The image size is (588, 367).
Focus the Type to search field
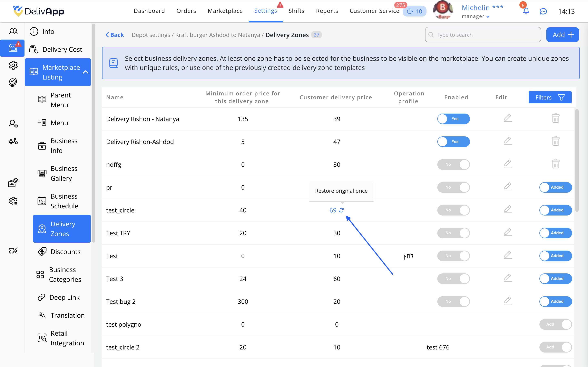(483, 35)
